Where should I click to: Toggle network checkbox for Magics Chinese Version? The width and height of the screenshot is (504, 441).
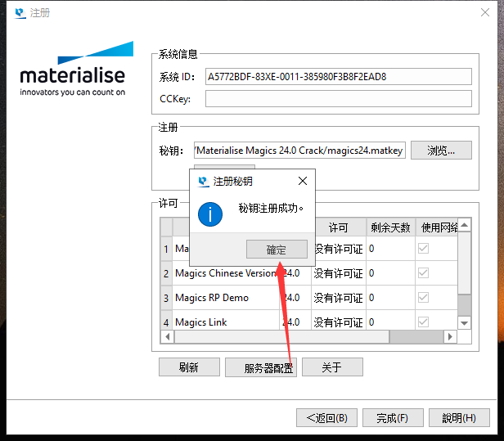423,273
